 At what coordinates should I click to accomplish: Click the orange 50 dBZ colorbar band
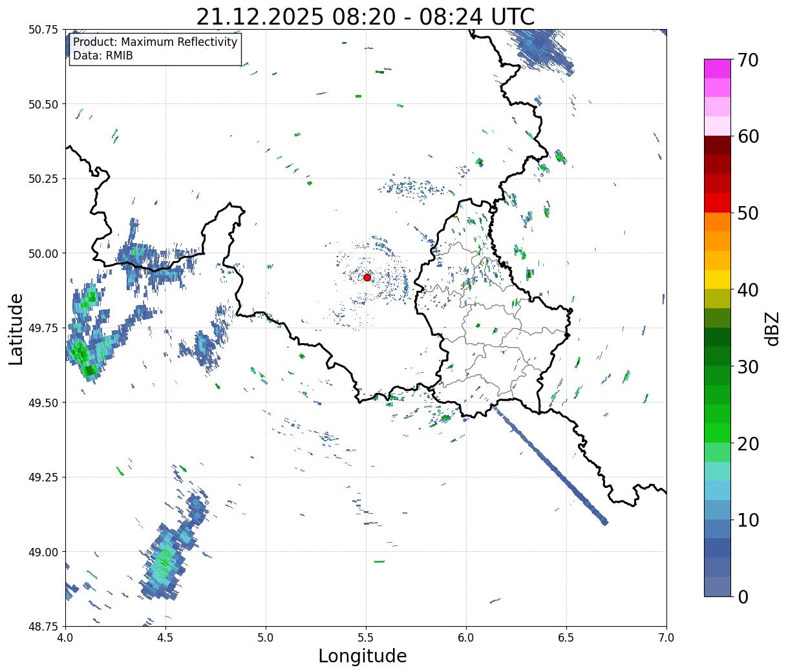point(718,222)
